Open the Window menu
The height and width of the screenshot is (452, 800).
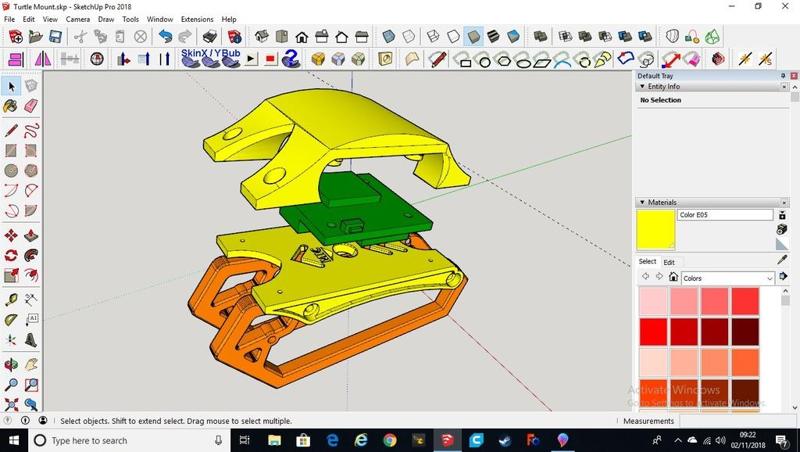[160, 19]
